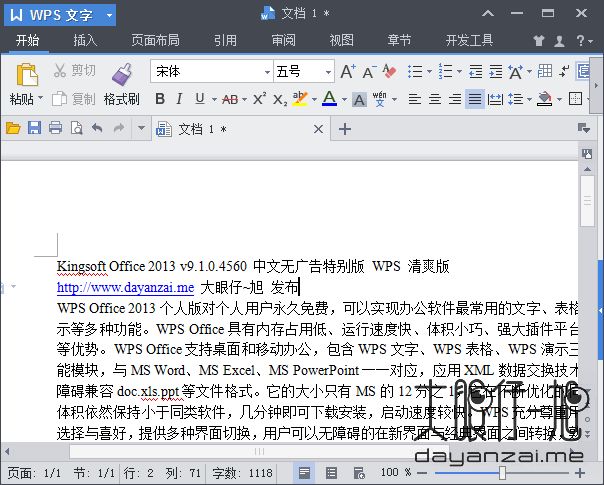Apply subscript X₂ formatting
The height and width of the screenshot is (485, 604).
pos(280,100)
